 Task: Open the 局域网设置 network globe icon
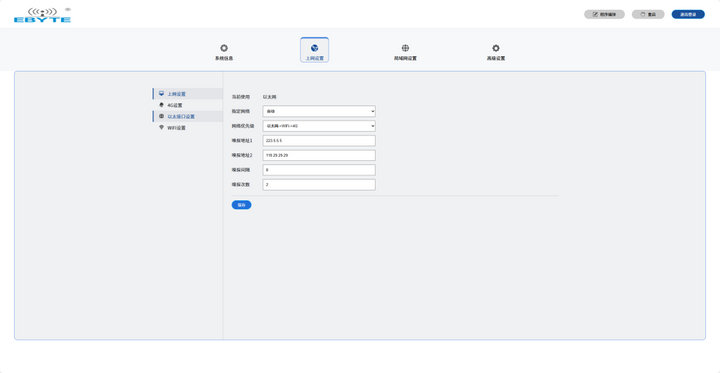coord(405,48)
